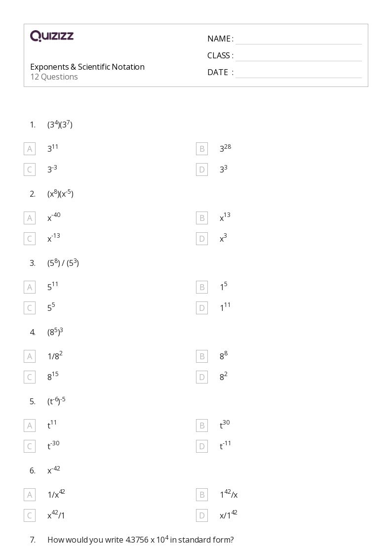Image resolution: width=392 pixels, height=555 pixels.
Task: Select box A for question 3 (5^11)
Action: pyautogui.click(x=30, y=287)
